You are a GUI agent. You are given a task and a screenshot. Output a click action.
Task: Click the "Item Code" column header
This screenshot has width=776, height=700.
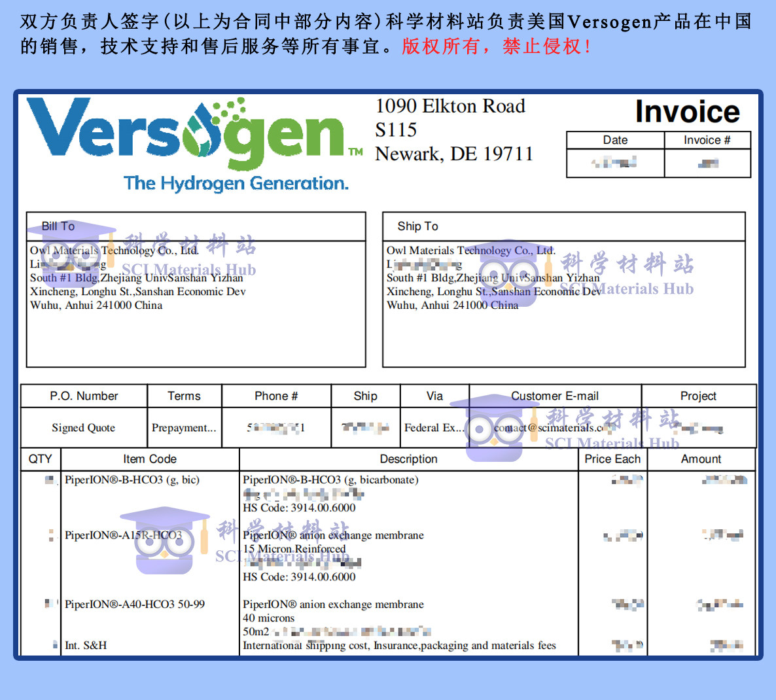(150, 459)
